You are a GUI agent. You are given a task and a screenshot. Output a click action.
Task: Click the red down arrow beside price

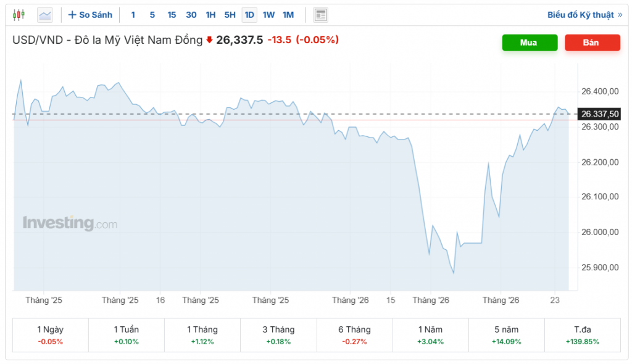click(209, 40)
